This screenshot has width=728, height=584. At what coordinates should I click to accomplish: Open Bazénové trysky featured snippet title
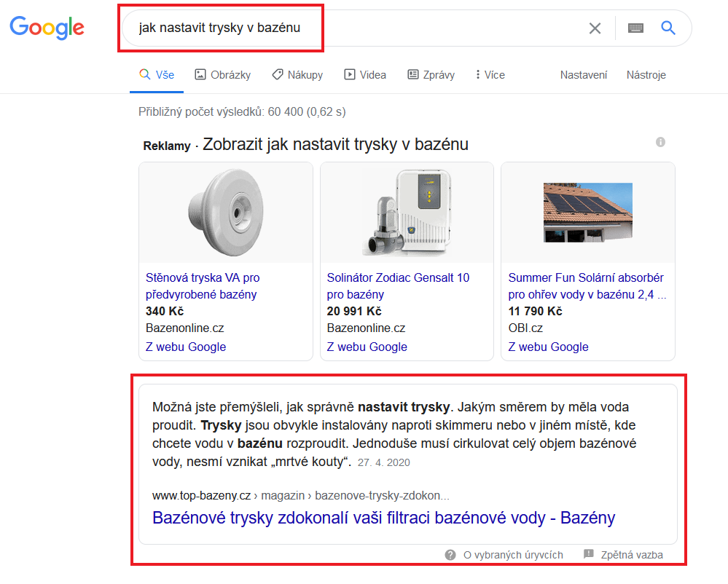383,518
